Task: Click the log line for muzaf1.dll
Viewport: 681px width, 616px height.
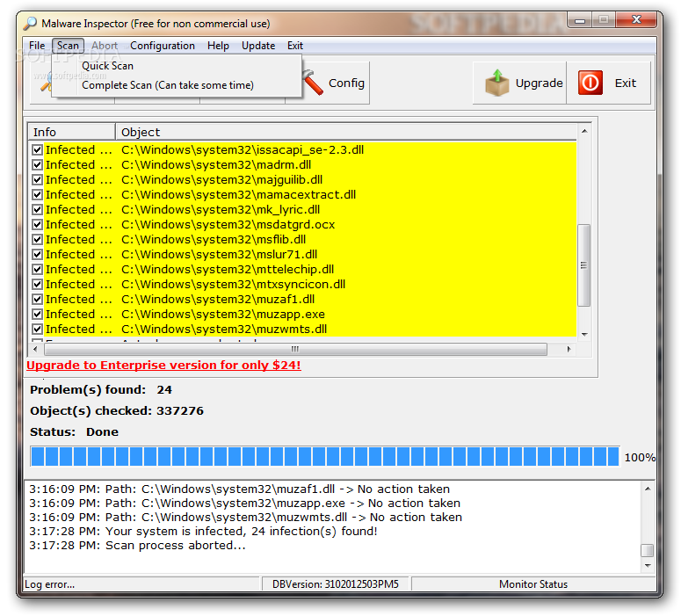Action: point(239,489)
